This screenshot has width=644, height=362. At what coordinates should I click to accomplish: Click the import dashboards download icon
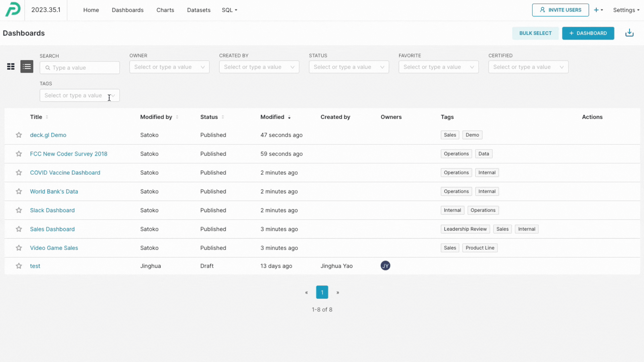click(x=629, y=33)
